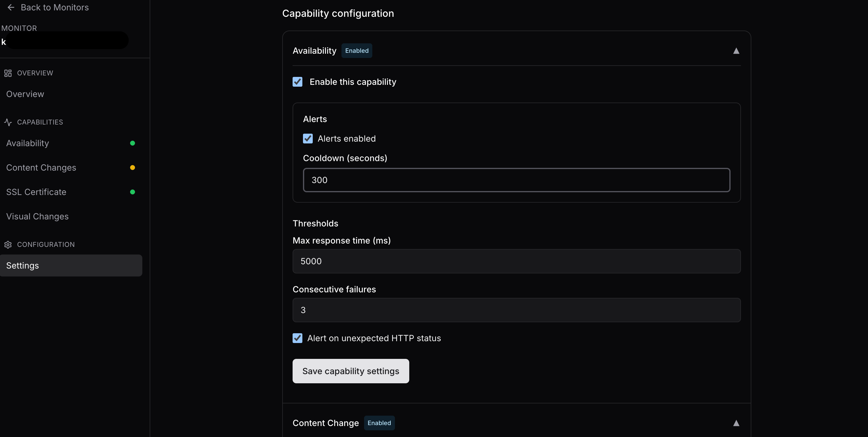
Task: Click the Configuration gear icon
Action: 8,245
